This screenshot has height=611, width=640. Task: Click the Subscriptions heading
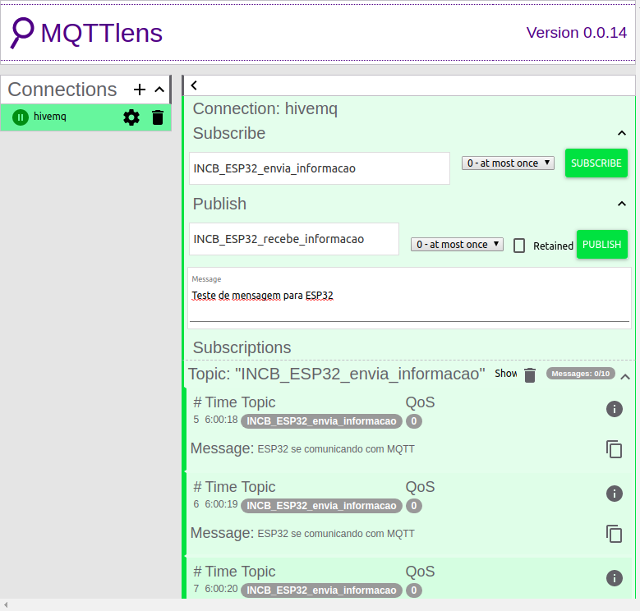(242, 348)
